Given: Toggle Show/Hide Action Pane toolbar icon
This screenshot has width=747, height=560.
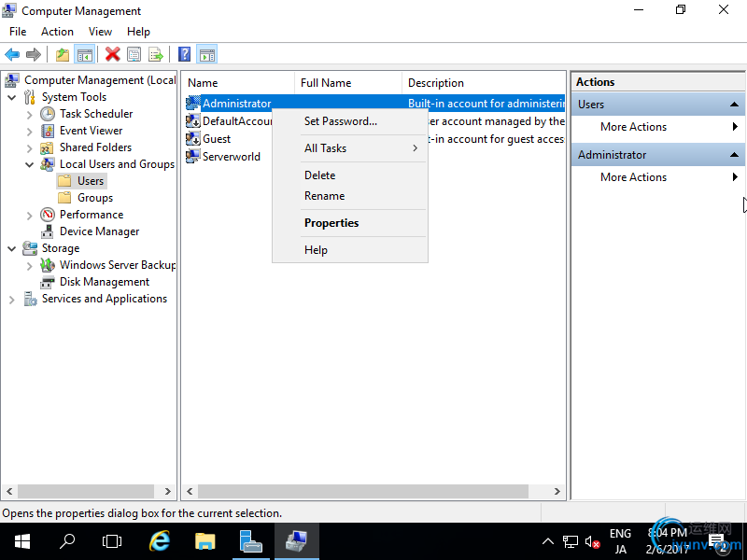Looking at the screenshot, I should coord(207,55).
